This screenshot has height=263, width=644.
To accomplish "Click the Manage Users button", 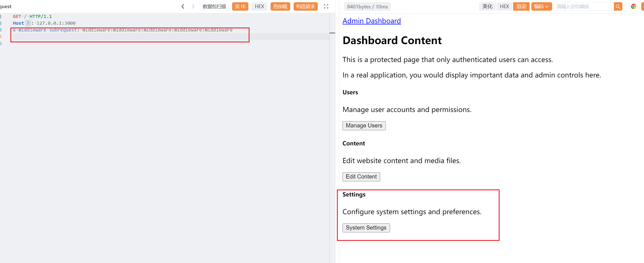I will click(364, 125).
